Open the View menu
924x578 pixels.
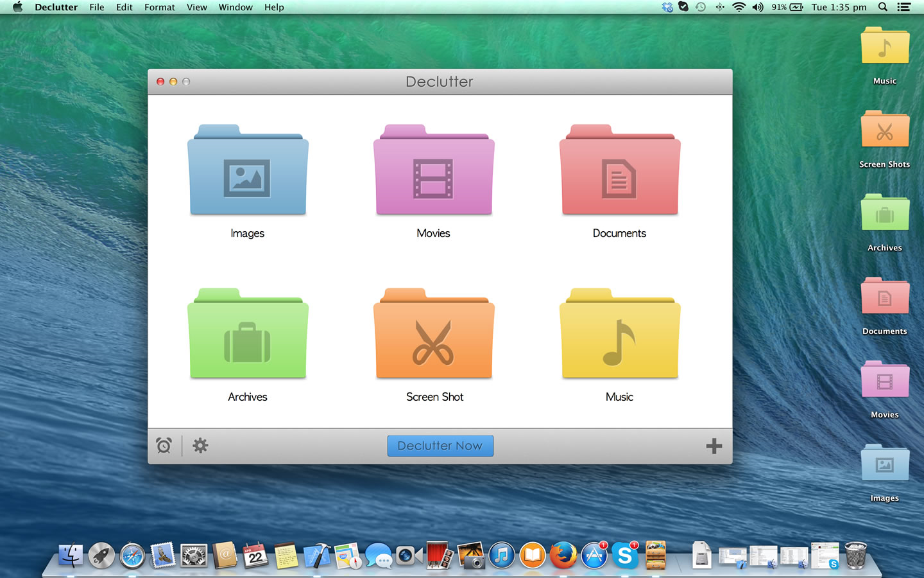[x=197, y=7]
